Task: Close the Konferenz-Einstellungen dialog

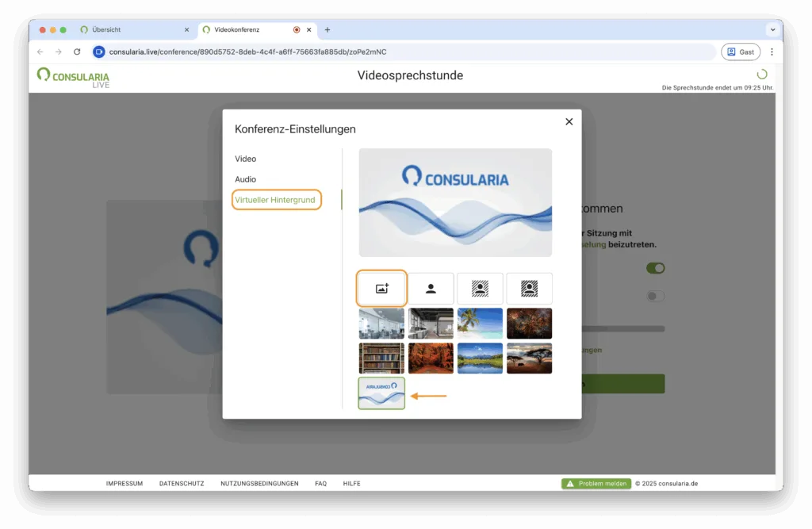Action: [x=569, y=121]
